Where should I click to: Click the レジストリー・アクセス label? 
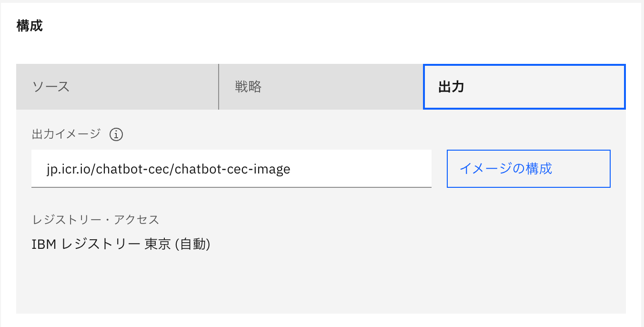95,220
